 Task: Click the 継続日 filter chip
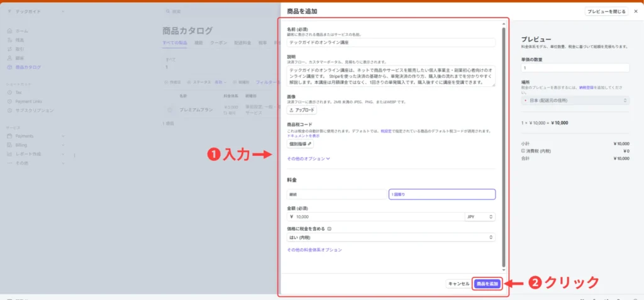(241, 82)
